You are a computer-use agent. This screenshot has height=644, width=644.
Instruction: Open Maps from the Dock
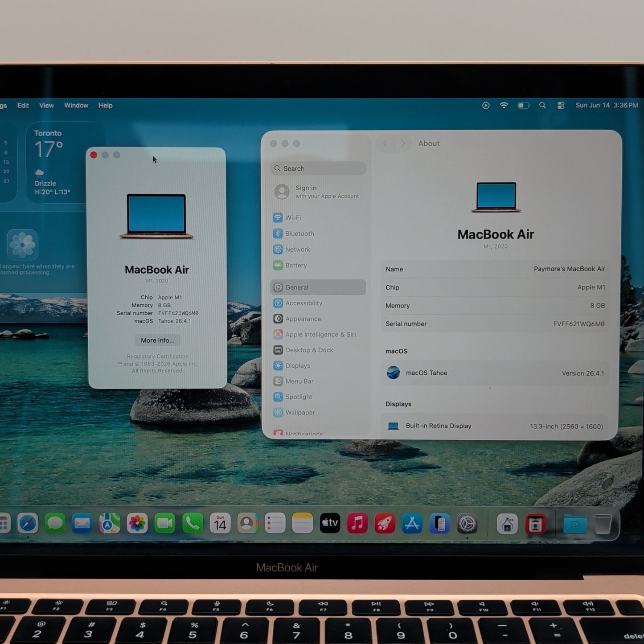point(110,523)
